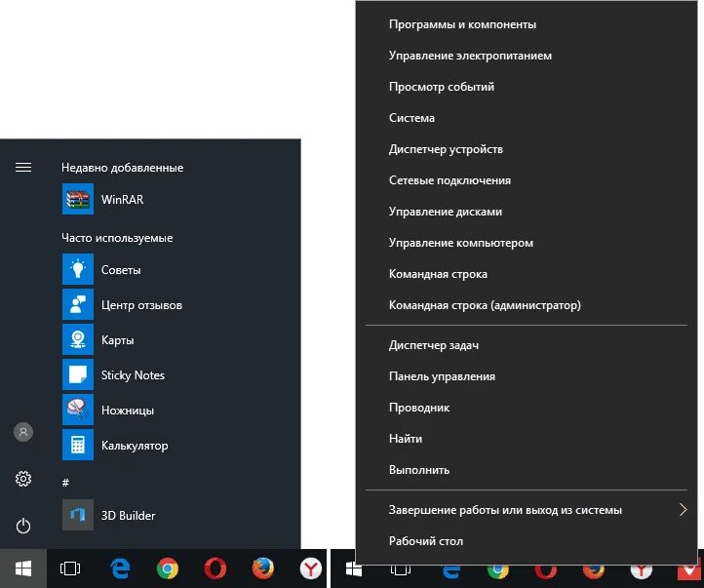Open Командная строка (администратор)

click(527, 305)
